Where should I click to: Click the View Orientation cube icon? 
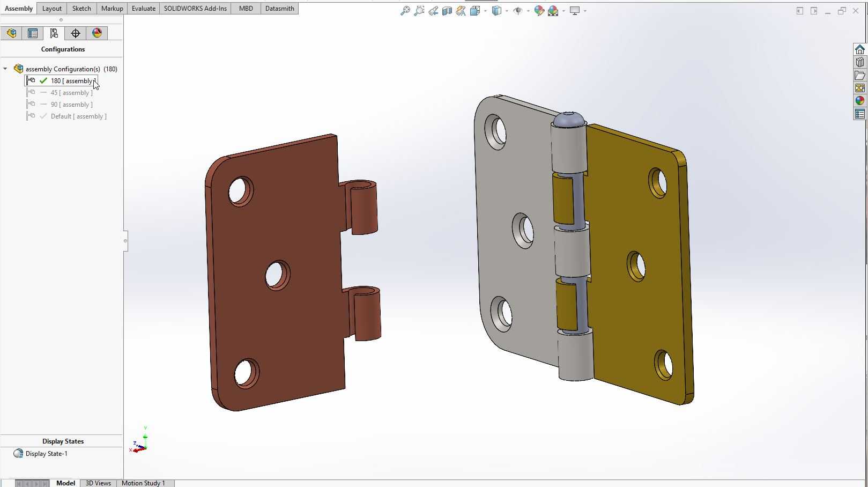475,11
